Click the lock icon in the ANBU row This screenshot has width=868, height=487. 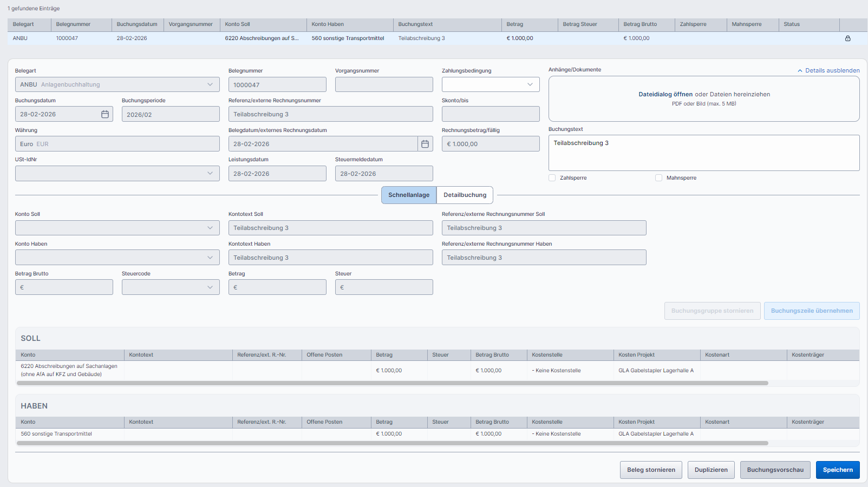point(847,38)
